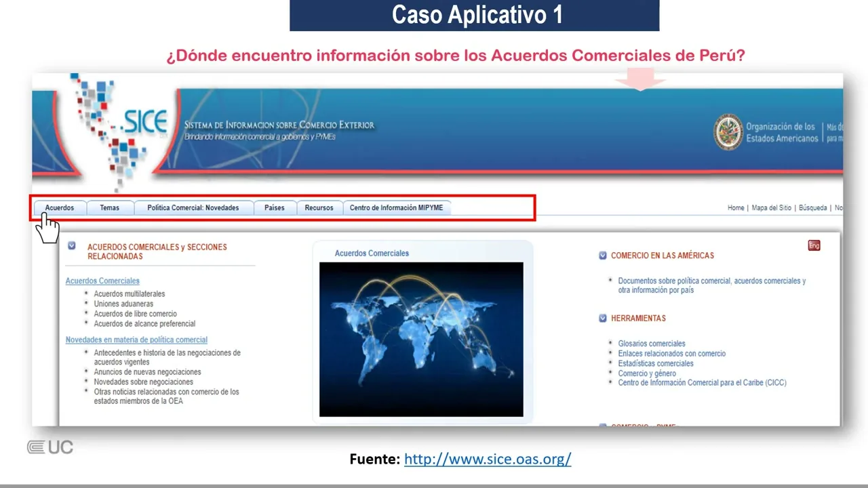Click the Sistema de Información sobre Comercio Exterior title
The height and width of the screenshot is (488, 868).
tap(279, 125)
